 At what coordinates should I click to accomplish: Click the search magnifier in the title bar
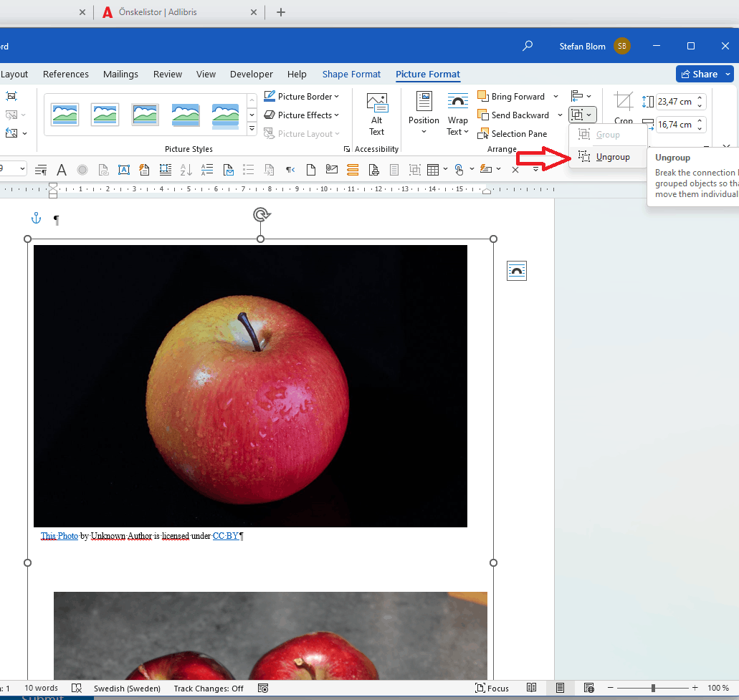click(x=528, y=46)
